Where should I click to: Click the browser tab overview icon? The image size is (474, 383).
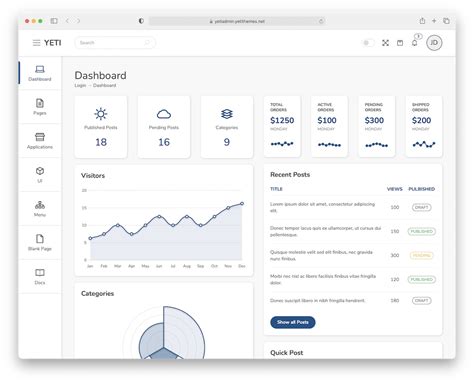click(x=446, y=21)
